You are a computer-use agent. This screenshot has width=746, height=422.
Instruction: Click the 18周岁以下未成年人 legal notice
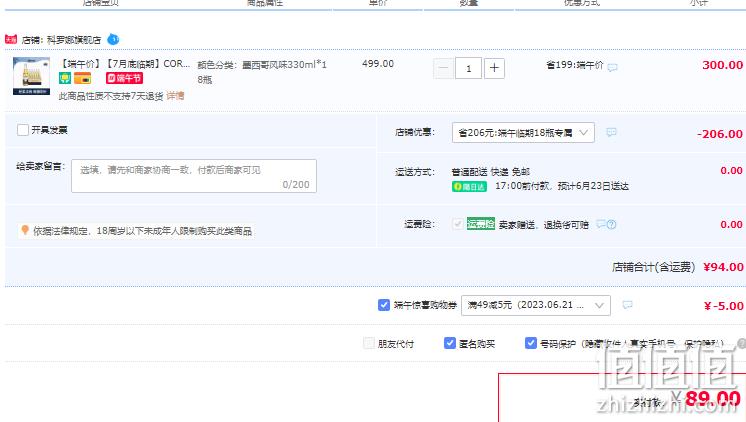pyautogui.click(x=142, y=231)
